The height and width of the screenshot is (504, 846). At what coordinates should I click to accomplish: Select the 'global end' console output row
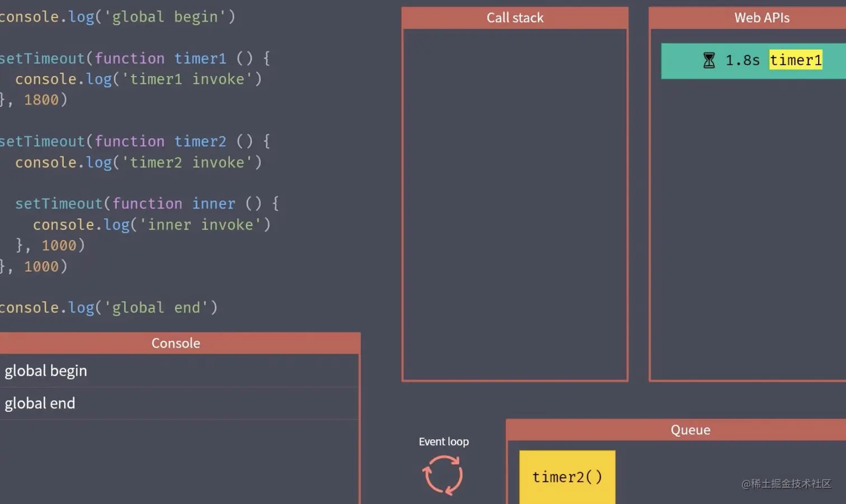pyautogui.click(x=179, y=403)
